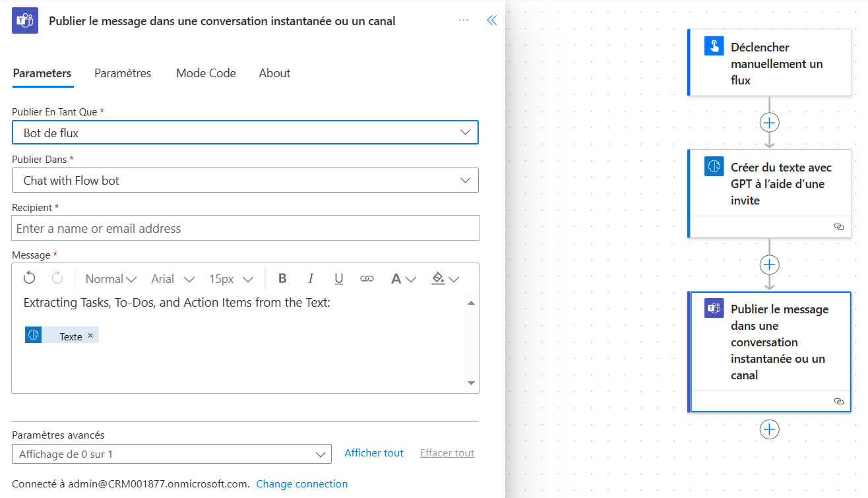Open the Normal paragraph style dropdown
Viewport: 868px width, 498px height.
tap(111, 278)
